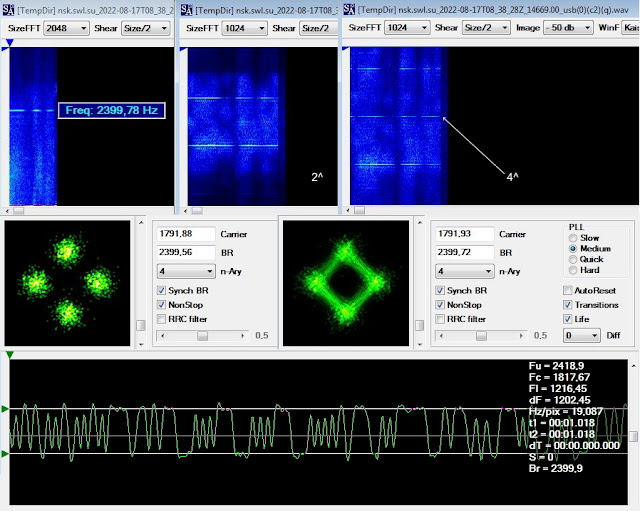Select Medium PLL mode
640x511 pixels.
click(x=573, y=249)
